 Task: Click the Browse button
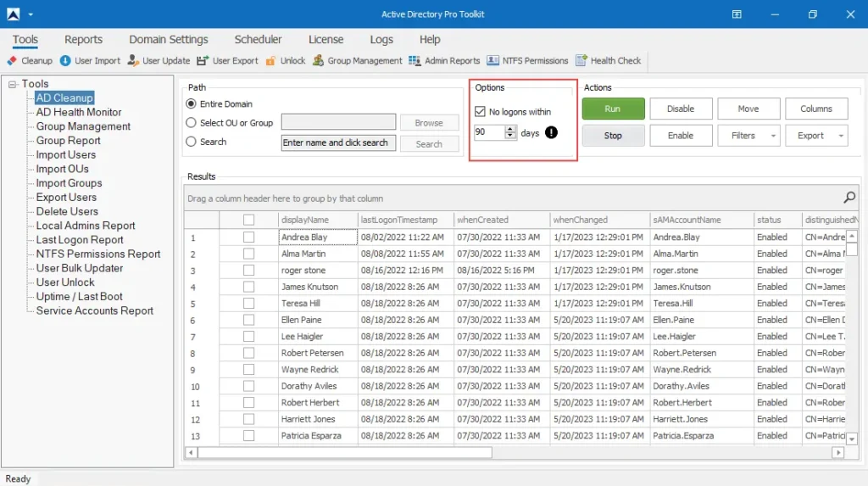point(429,123)
